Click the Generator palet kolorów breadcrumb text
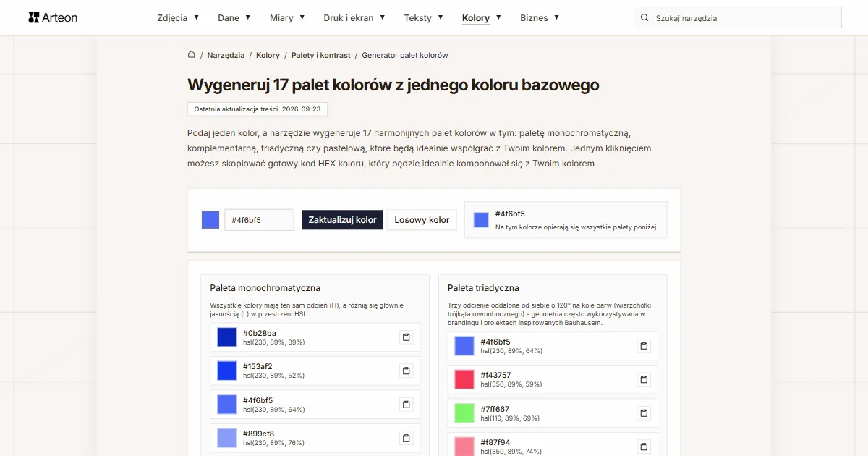Image resolution: width=868 pixels, height=456 pixels. pos(405,55)
